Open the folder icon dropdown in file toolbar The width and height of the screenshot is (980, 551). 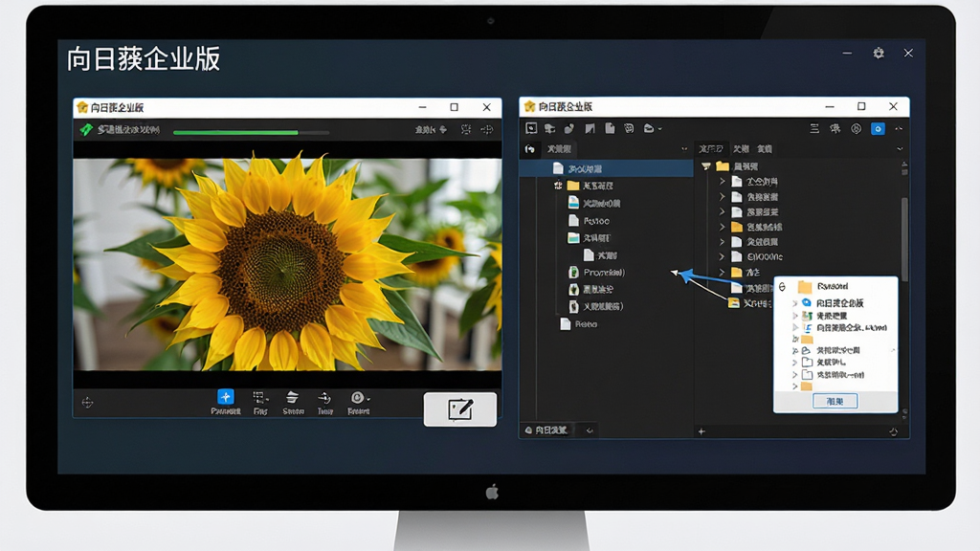653,128
